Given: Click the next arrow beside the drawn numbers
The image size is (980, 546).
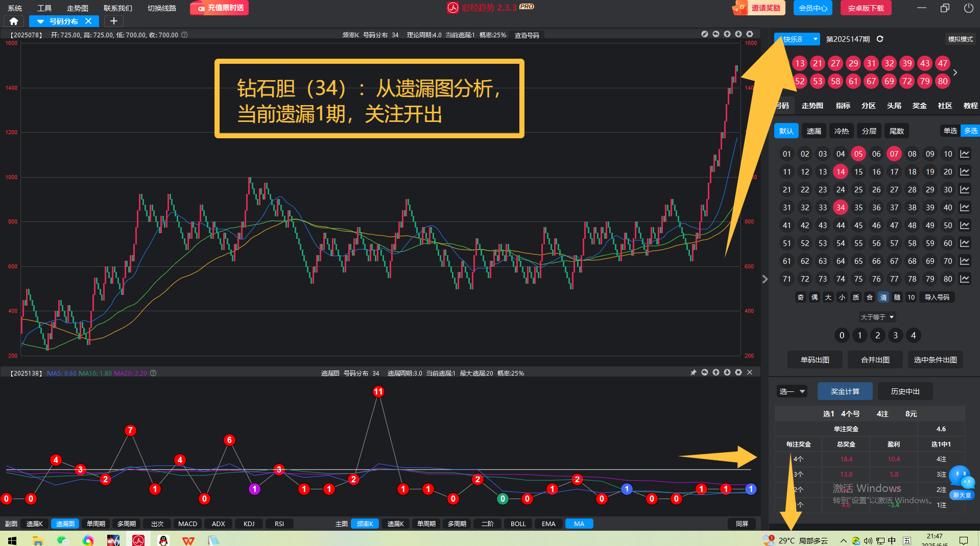Looking at the screenshot, I should coord(955,72).
